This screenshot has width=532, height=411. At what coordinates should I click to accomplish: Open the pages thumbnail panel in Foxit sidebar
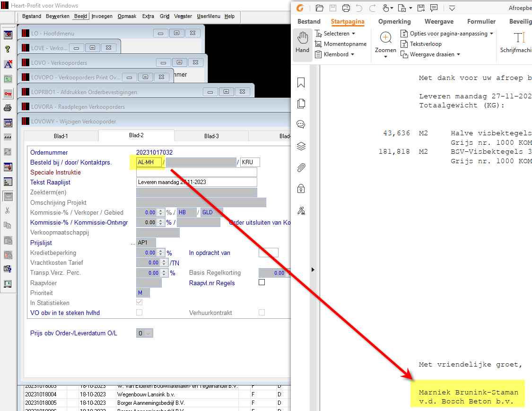pos(301,104)
